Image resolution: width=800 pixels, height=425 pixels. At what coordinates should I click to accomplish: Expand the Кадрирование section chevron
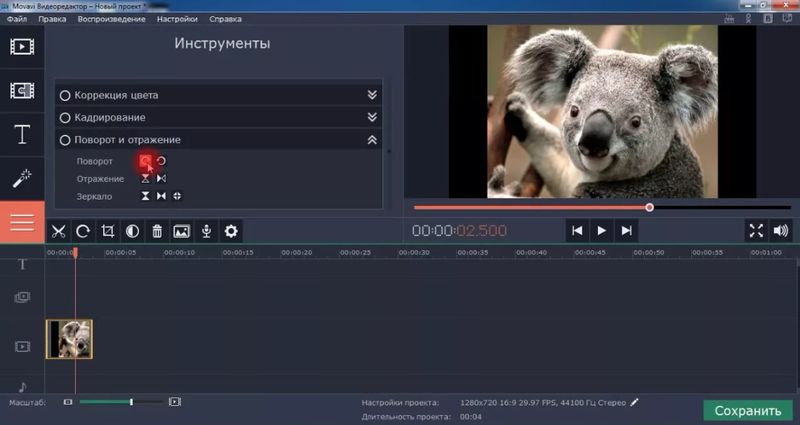point(372,118)
